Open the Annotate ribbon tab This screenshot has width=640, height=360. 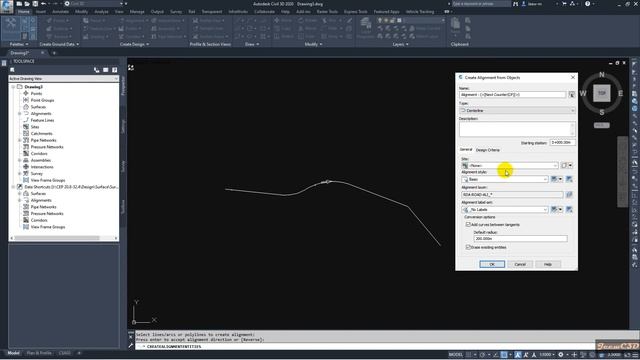tap(60, 12)
